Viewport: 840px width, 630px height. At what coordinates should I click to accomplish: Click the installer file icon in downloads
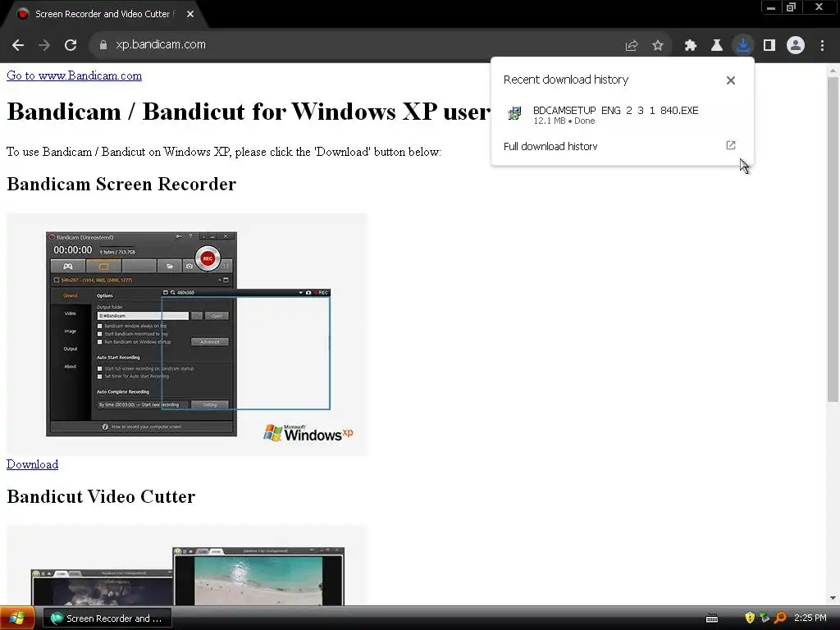coord(514,113)
